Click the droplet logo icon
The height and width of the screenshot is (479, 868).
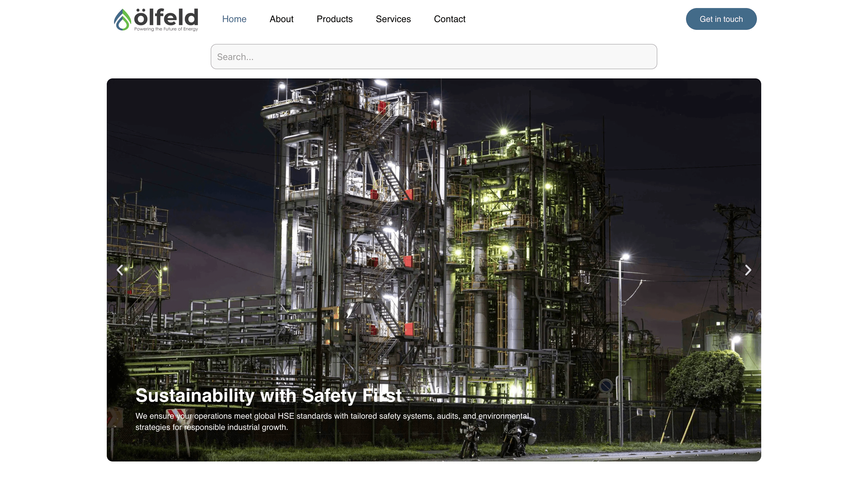tap(122, 20)
